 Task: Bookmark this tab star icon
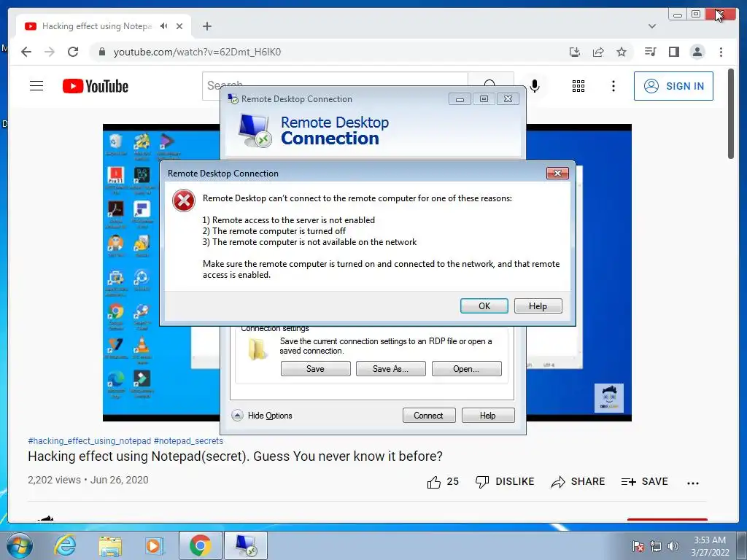622,52
